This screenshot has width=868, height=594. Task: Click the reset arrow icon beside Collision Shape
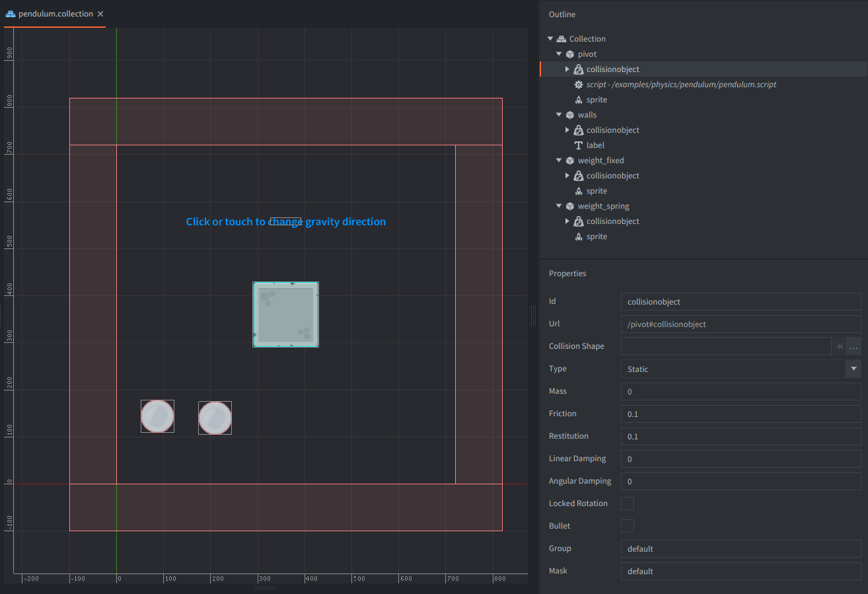[x=839, y=346]
